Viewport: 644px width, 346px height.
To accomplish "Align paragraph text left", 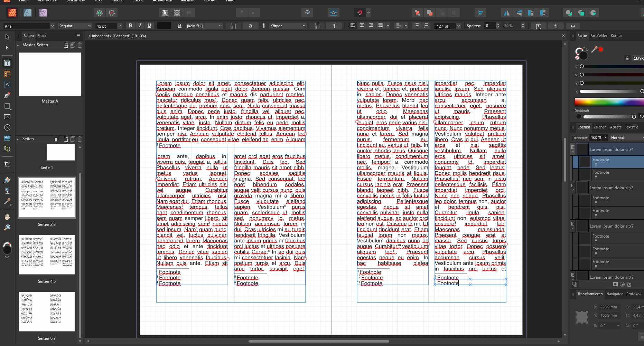I will [352, 26].
